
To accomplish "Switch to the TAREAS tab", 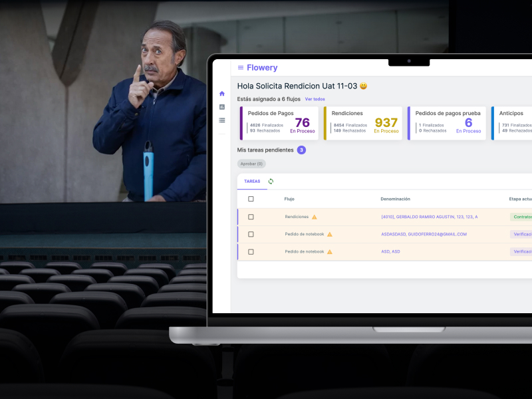I will coord(252,182).
